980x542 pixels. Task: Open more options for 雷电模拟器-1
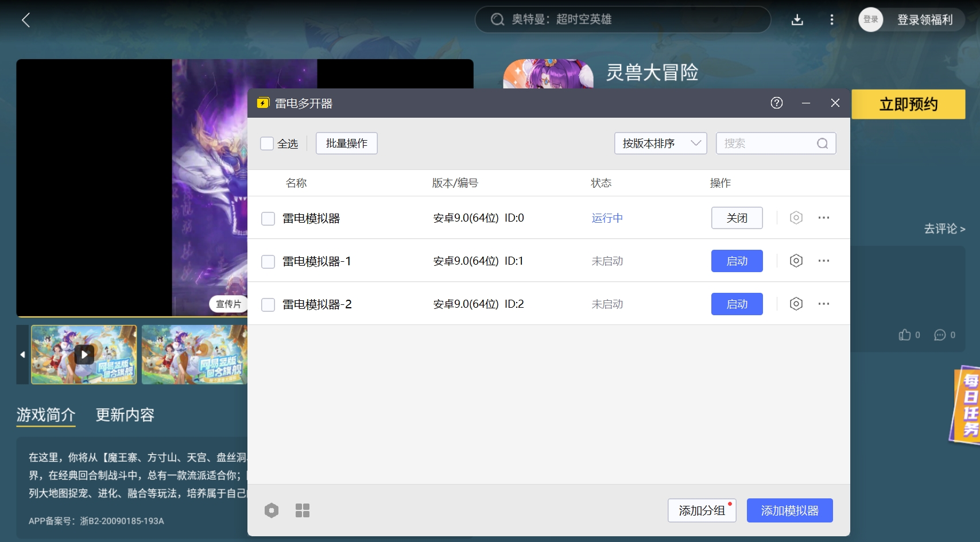[824, 261]
